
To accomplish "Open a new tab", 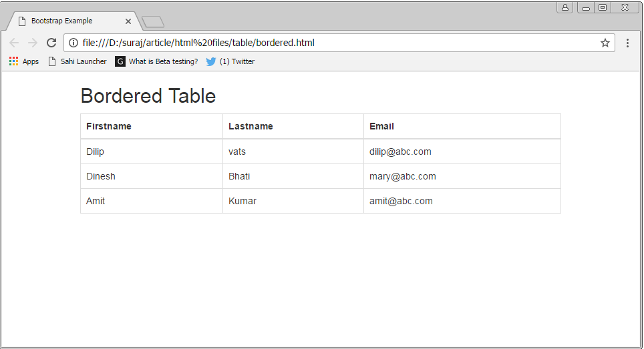I will [x=153, y=22].
